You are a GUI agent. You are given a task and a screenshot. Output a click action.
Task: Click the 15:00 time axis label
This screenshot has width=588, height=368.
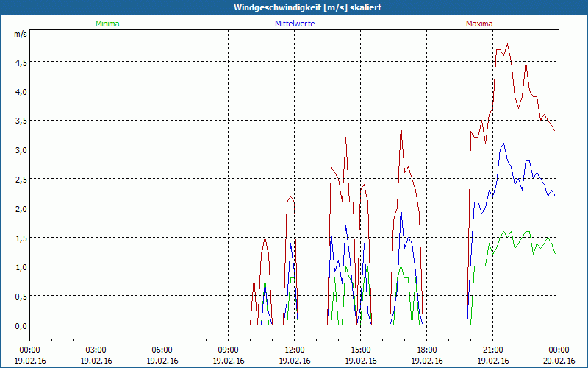pos(361,350)
